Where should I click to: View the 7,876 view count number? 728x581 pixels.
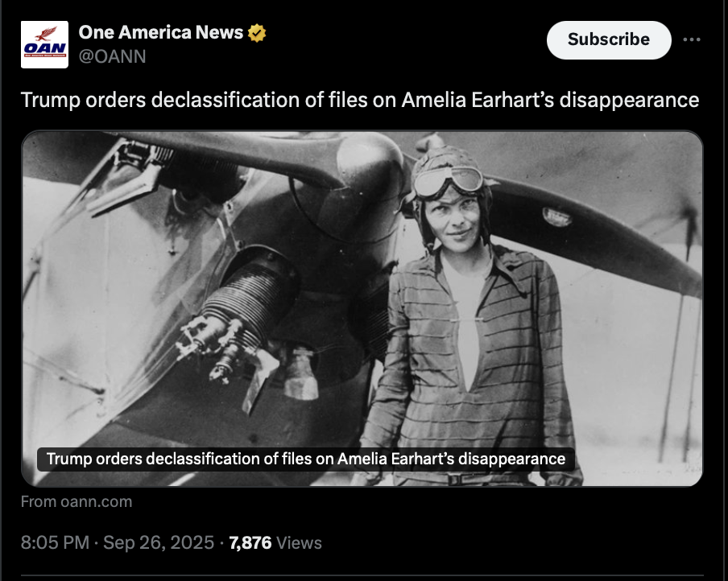click(x=250, y=542)
